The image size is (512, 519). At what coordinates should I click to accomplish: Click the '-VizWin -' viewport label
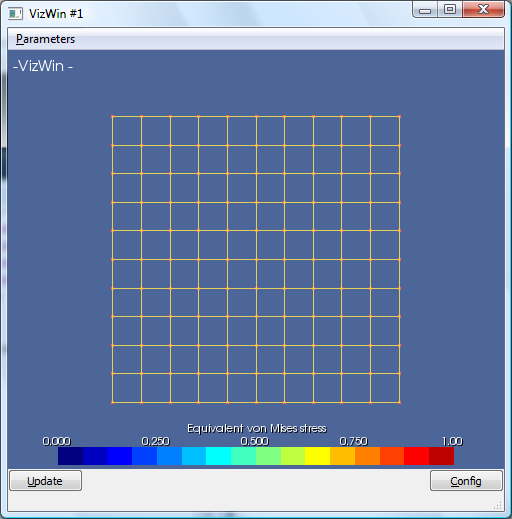[43, 66]
